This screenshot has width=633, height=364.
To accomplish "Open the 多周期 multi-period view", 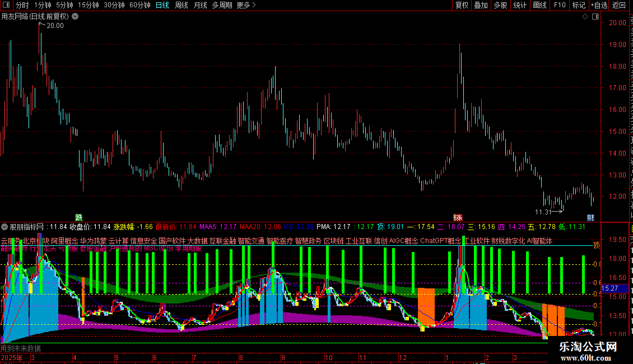I will click(x=222, y=5).
